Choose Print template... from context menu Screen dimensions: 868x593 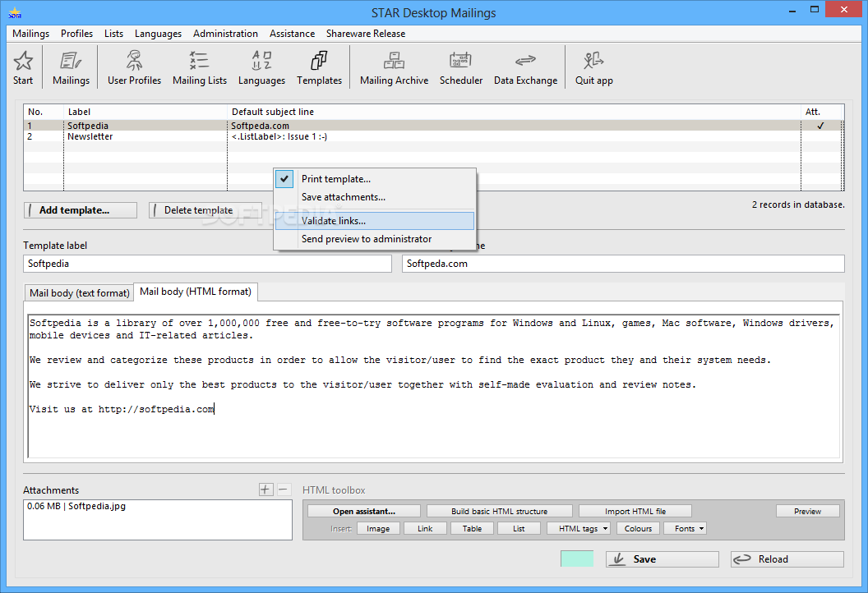375,179
